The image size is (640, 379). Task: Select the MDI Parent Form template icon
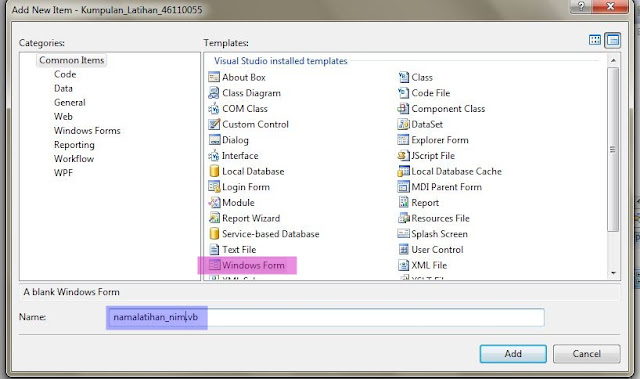click(x=403, y=187)
